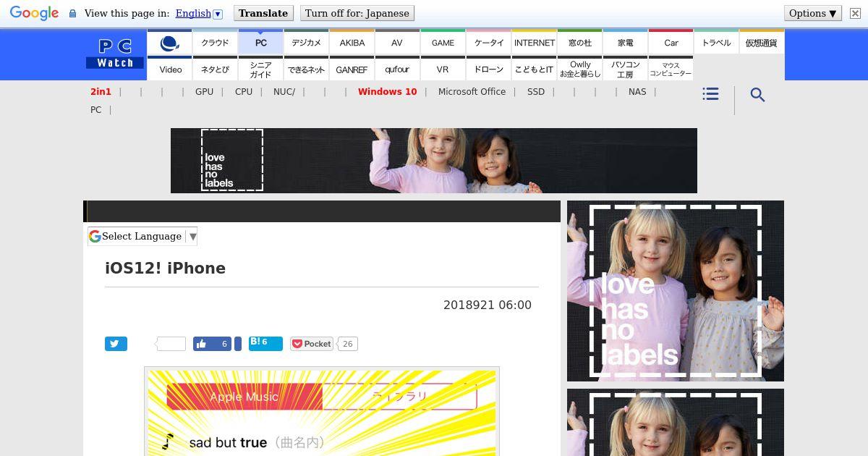Viewport: 868px width, 456px height.
Task: Select the PC tab
Action: pos(260,43)
